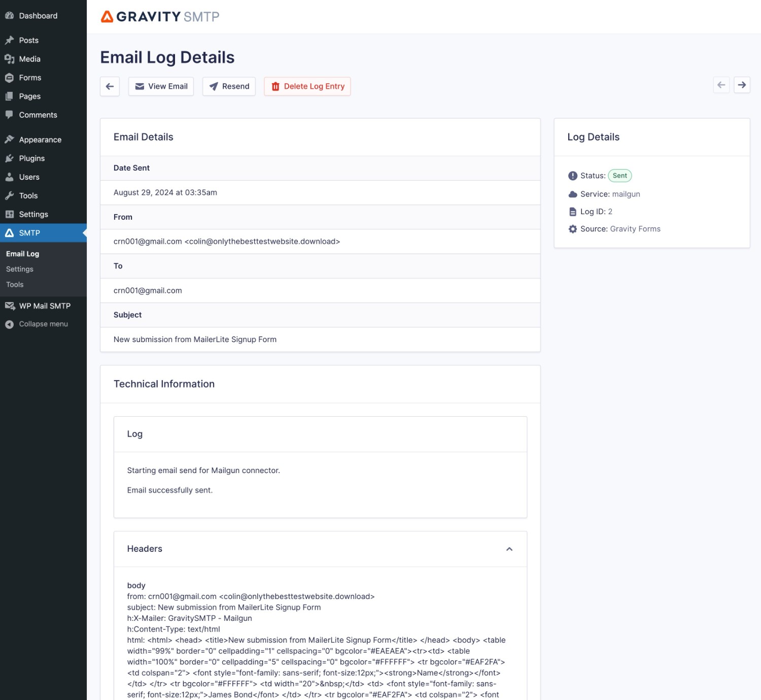Click the Media library icon
The image size is (761, 700).
(x=9, y=59)
